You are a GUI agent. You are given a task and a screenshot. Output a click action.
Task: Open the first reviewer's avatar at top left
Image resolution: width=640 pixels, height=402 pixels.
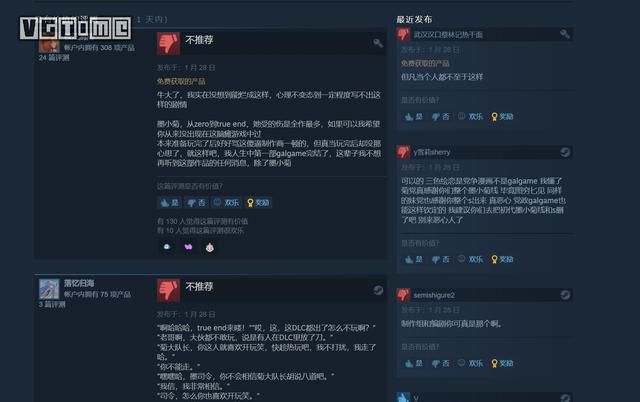click(x=49, y=46)
